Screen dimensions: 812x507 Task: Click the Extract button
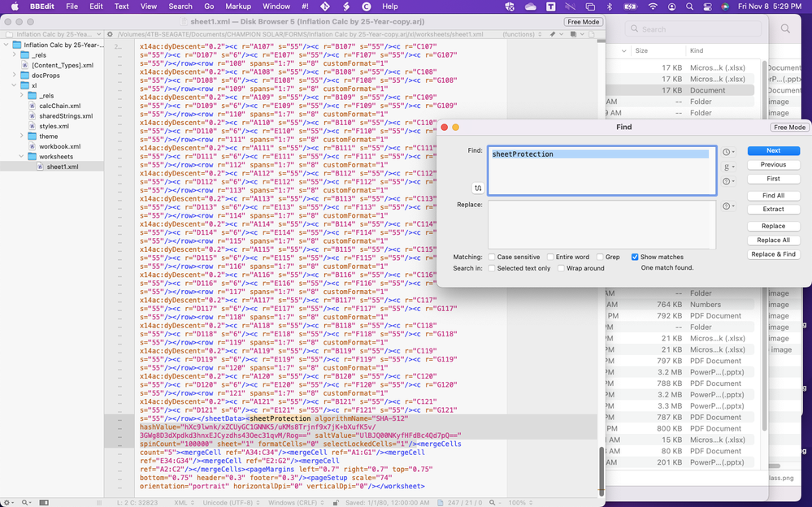pyautogui.click(x=773, y=210)
